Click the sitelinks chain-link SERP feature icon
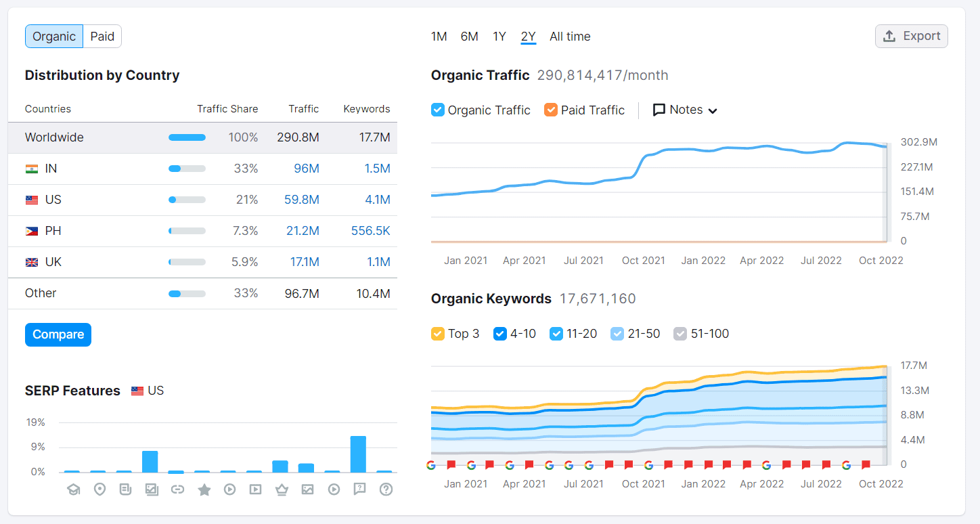Viewport: 980px width, 524px height. tap(177, 489)
